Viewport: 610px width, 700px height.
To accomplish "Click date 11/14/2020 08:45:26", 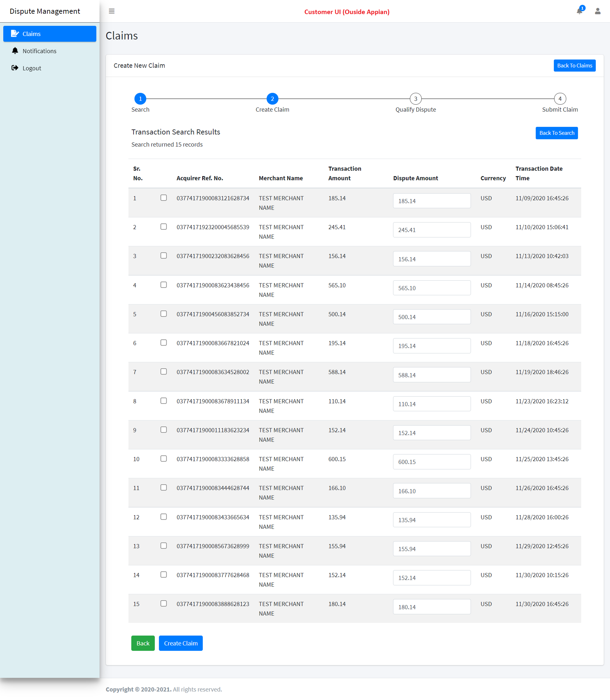I will click(x=542, y=285).
